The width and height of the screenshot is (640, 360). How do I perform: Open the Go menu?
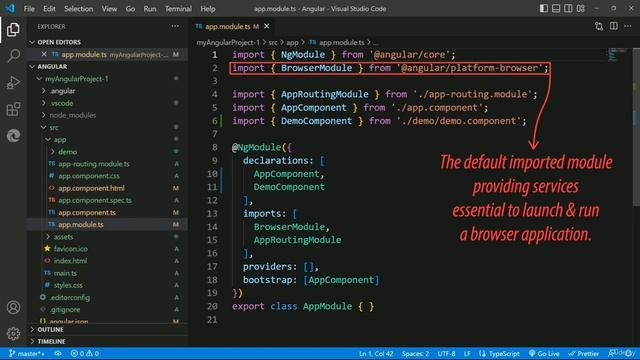click(130, 9)
